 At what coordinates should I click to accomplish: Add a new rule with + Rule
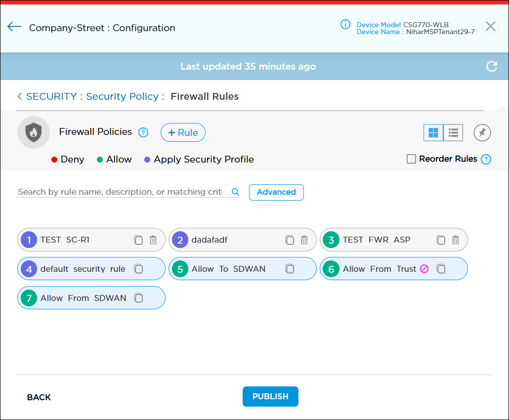(183, 132)
